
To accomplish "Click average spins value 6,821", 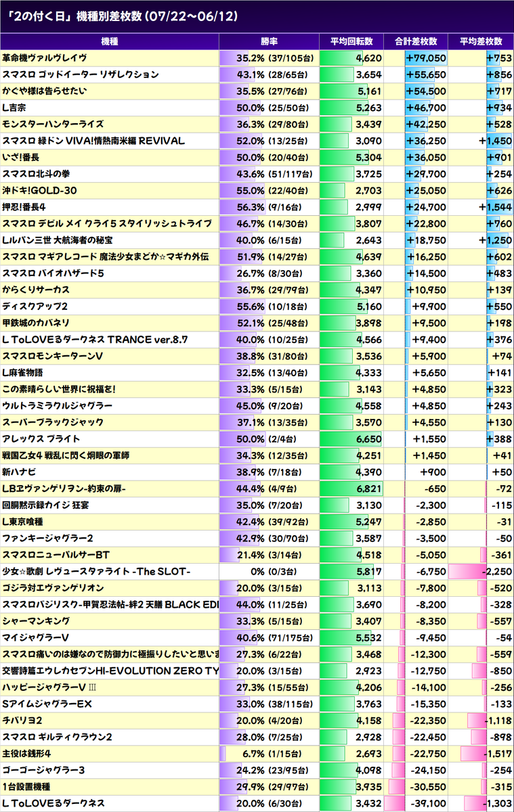I will pos(368,489).
